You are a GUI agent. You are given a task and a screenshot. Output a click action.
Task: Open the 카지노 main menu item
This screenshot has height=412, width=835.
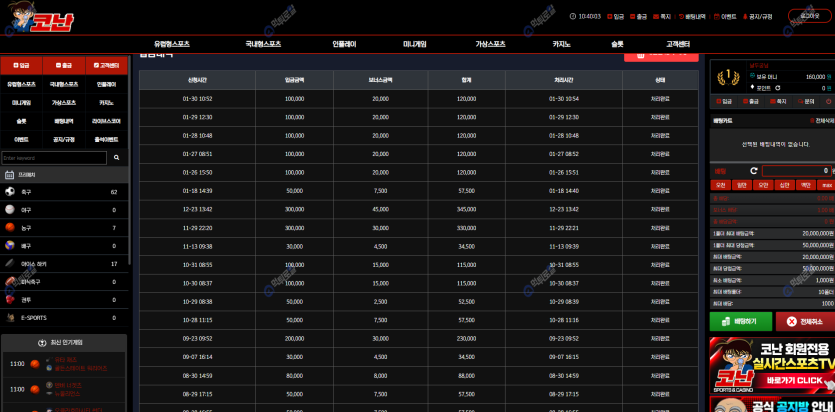coord(561,44)
